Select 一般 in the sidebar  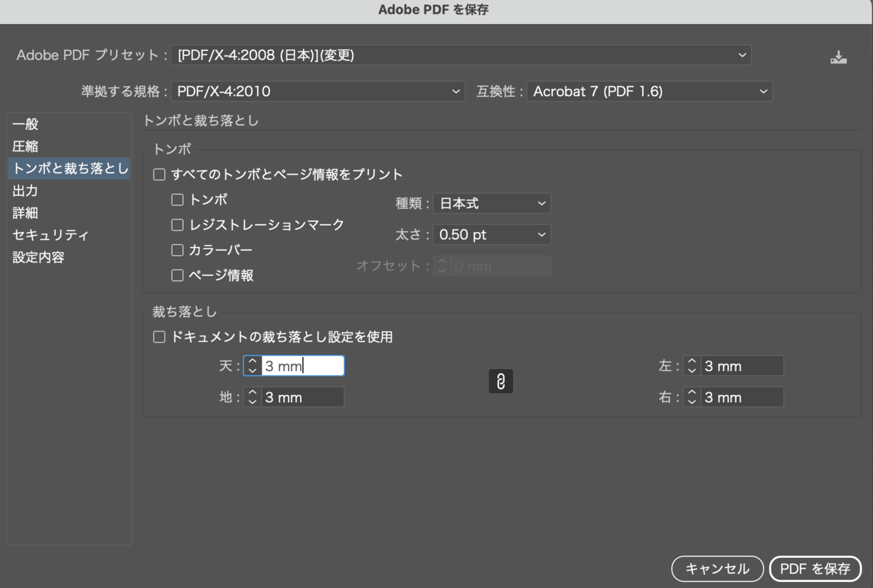69,124
